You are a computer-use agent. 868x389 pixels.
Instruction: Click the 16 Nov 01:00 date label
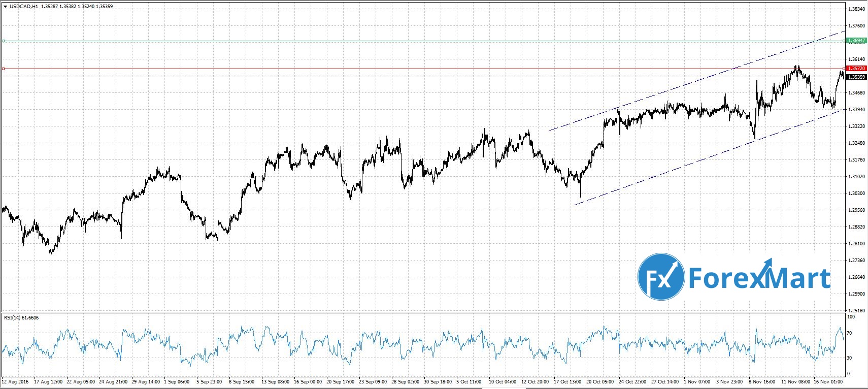pyautogui.click(x=828, y=381)
